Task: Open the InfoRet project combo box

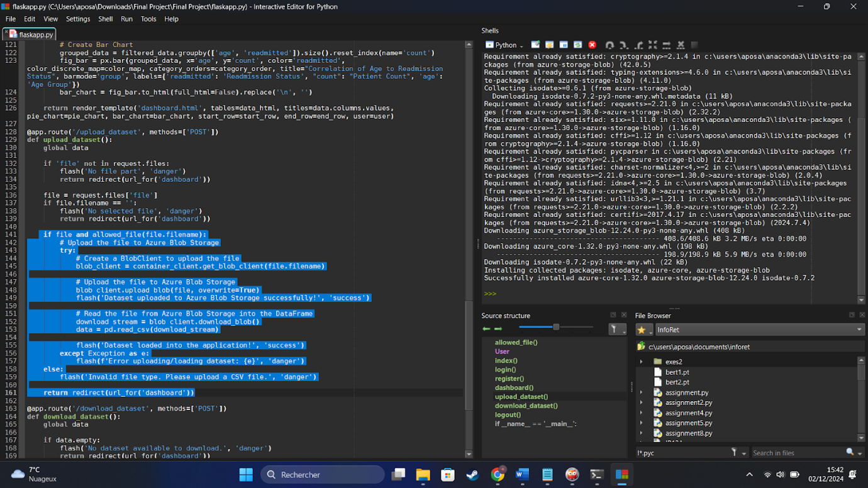Action: pos(760,330)
